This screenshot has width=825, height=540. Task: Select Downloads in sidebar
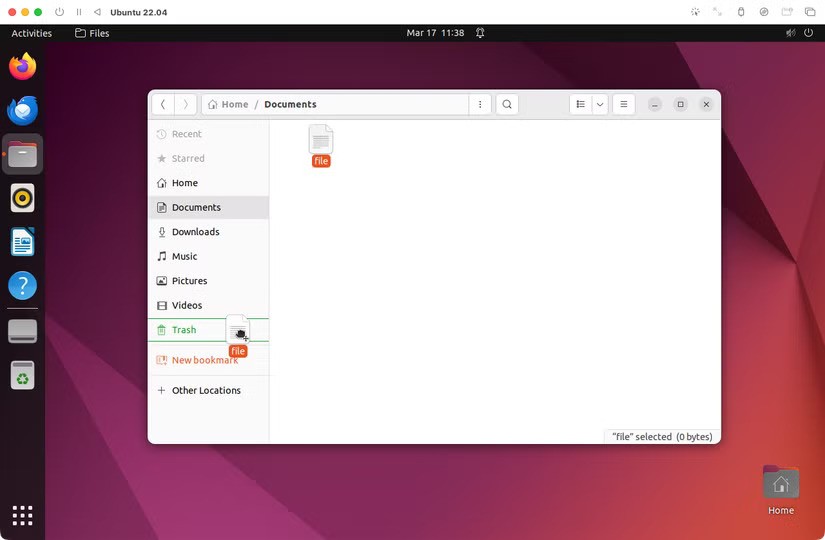[x=195, y=232]
